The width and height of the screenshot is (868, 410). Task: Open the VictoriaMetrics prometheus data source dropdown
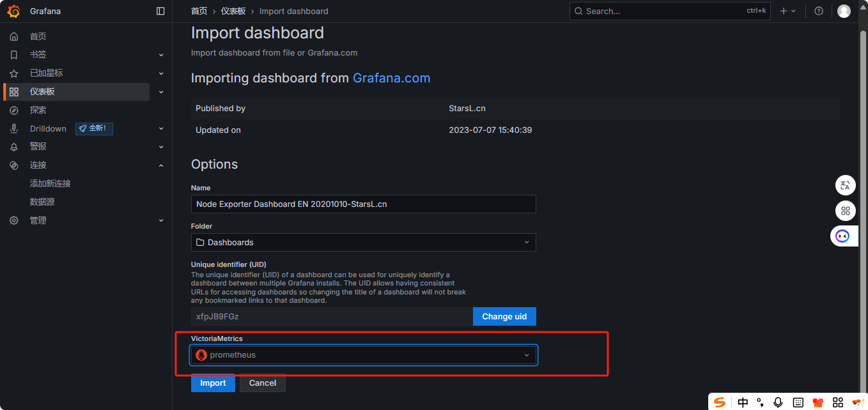point(363,355)
